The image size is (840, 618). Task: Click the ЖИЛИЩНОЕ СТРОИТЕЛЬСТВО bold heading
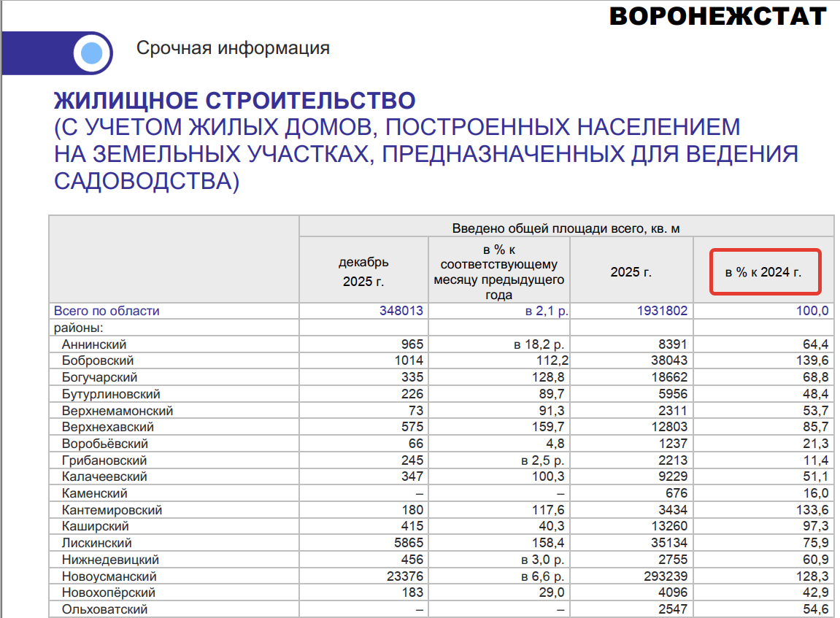coord(234,101)
